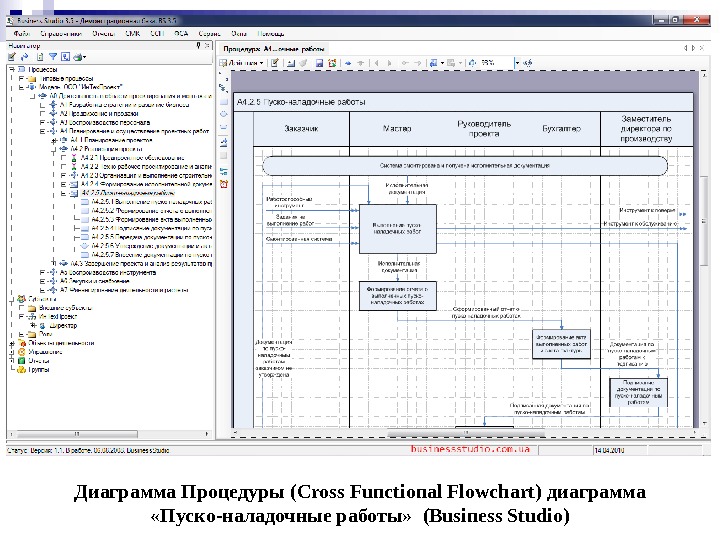The width and height of the screenshot is (720, 540).
Task: Open the zoom percentage dropdown arrow
Action: coord(518,63)
